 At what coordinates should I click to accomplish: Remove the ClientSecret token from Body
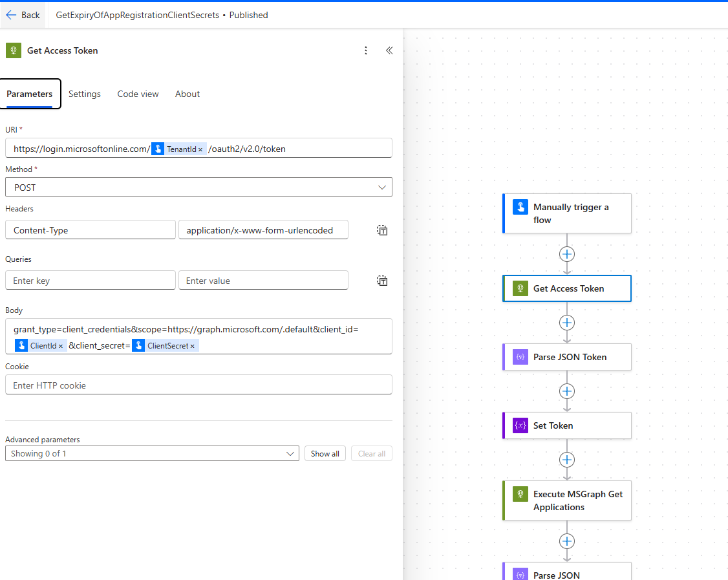(x=192, y=346)
